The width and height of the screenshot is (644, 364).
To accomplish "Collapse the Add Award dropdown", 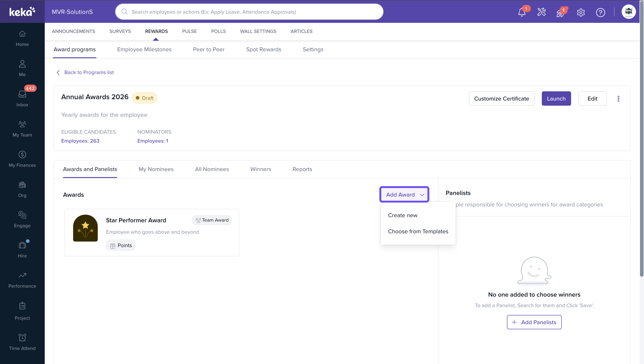I will tap(404, 195).
